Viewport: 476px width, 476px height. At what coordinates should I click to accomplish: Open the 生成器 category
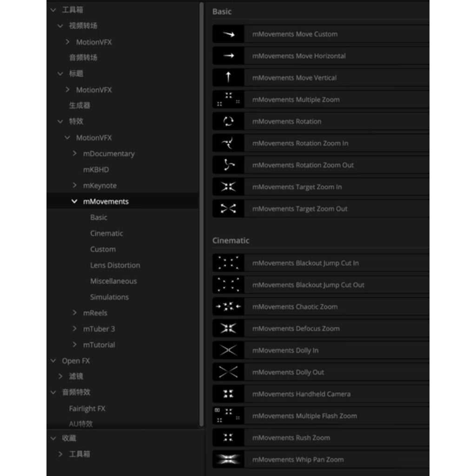click(79, 106)
